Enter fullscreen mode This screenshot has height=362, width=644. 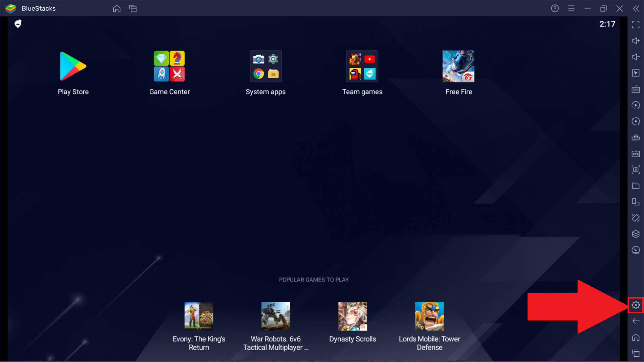point(635,24)
